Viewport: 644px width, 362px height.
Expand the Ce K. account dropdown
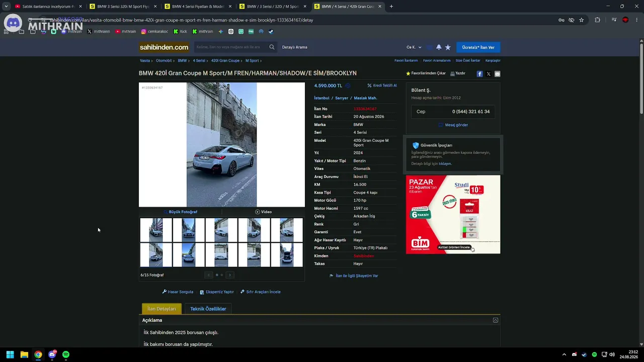[x=414, y=47]
